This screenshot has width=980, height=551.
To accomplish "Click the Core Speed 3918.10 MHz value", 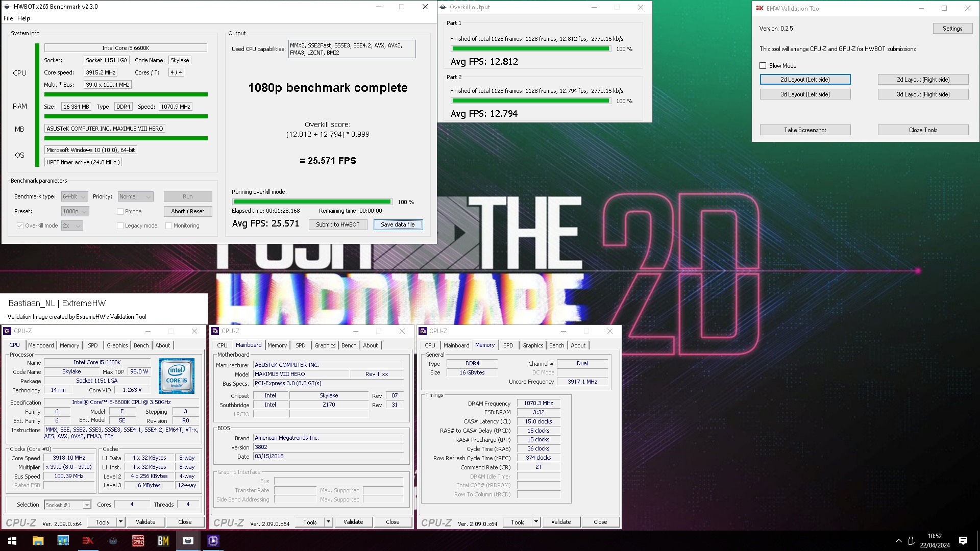I will (69, 458).
